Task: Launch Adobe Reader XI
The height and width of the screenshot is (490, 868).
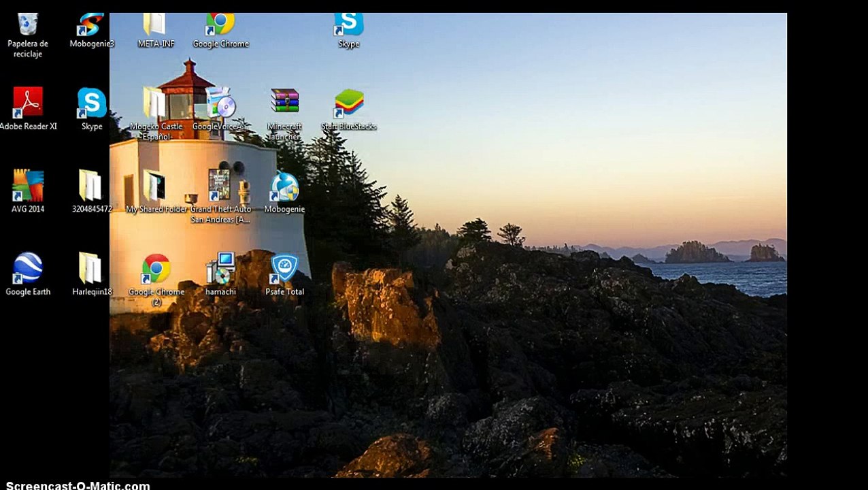Action: [x=28, y=102]
